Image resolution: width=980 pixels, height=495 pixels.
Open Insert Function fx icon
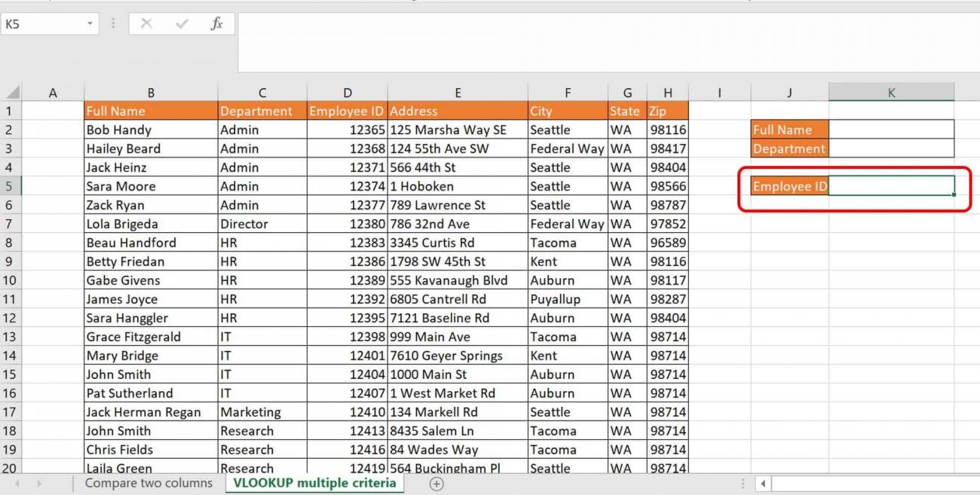click(216, 24)
